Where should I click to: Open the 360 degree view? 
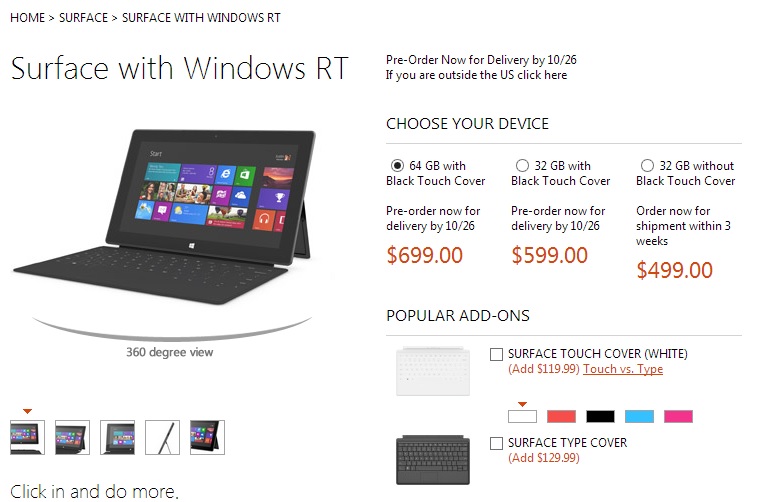(x=169, y=352)
